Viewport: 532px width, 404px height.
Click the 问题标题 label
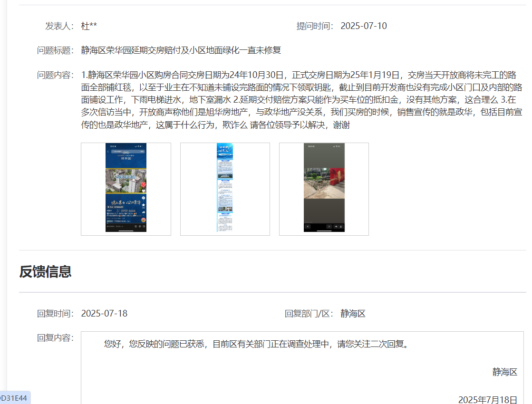tap(55, 50)
